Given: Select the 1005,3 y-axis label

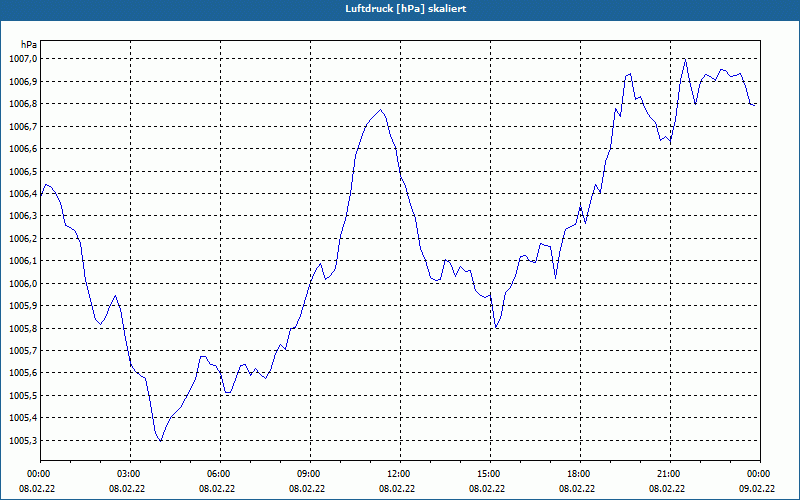Looking at the screenshot, I should click(23, 441).
